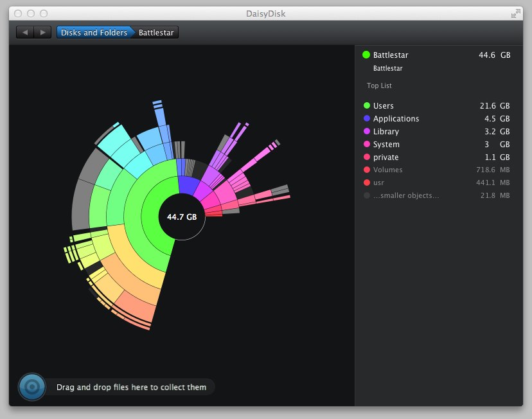Click the collector target icon
This screenshot has height=419, width=532.
[x=32, y=387]
